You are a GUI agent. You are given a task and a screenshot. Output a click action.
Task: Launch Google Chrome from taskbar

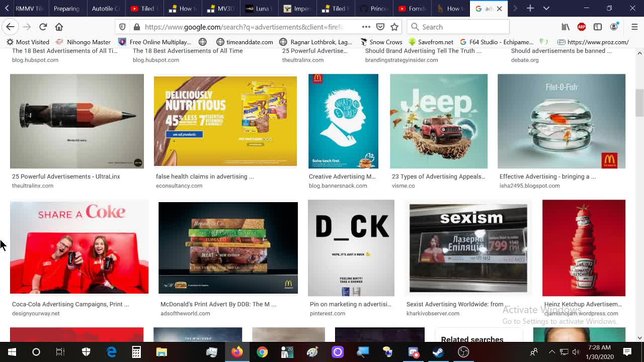pos(262,352)
